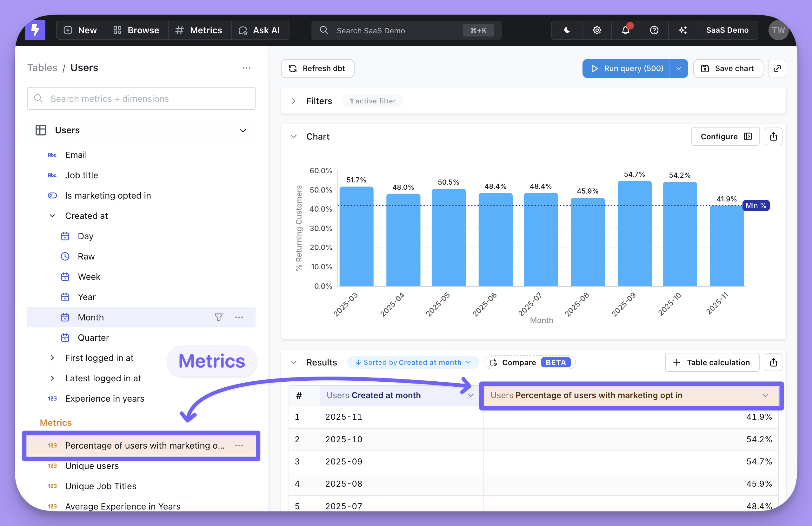The image size is (812, 526).
Task: Open Run query dropdown arrow
Action: (678, 69)
